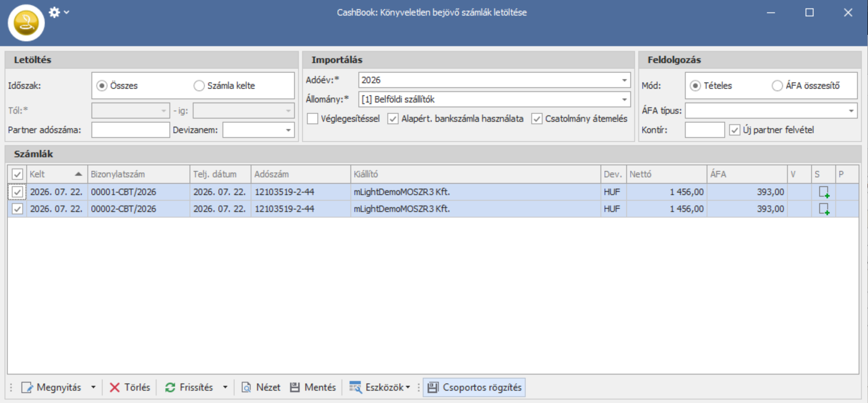Viewport: 868px width, 403px height.
Task: Open the ig date dropdown
Action: tap(288, 111)
